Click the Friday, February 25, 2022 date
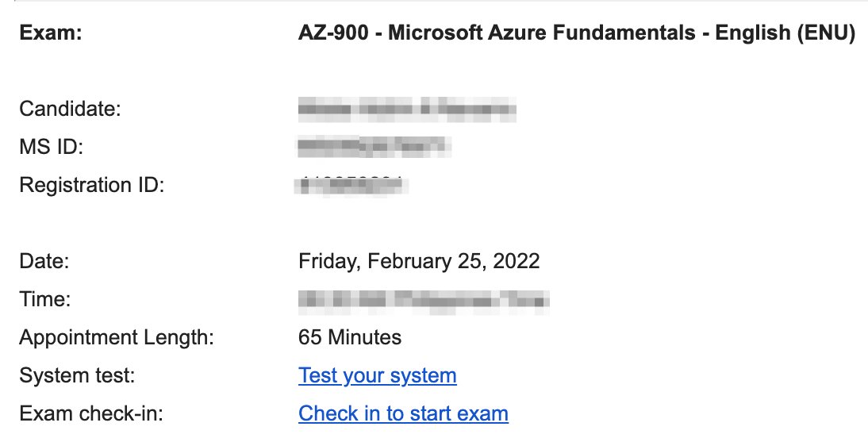The image size is (868, 438). pos(419,261)
